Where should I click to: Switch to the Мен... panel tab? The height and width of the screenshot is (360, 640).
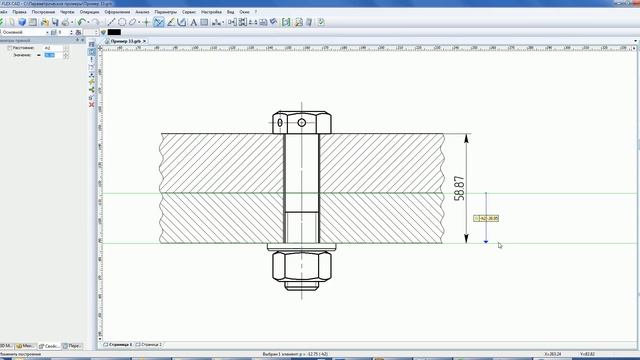tap(25, 346)
